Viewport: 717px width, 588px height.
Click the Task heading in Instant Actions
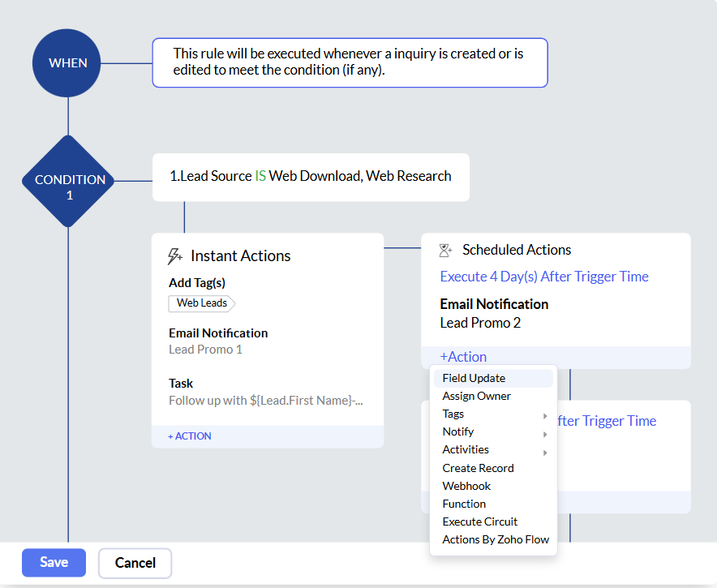coord(181,383)
